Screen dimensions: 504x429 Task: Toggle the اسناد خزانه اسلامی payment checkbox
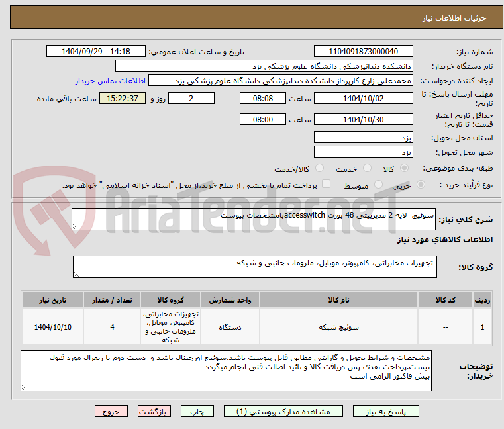tap(326, 184)
